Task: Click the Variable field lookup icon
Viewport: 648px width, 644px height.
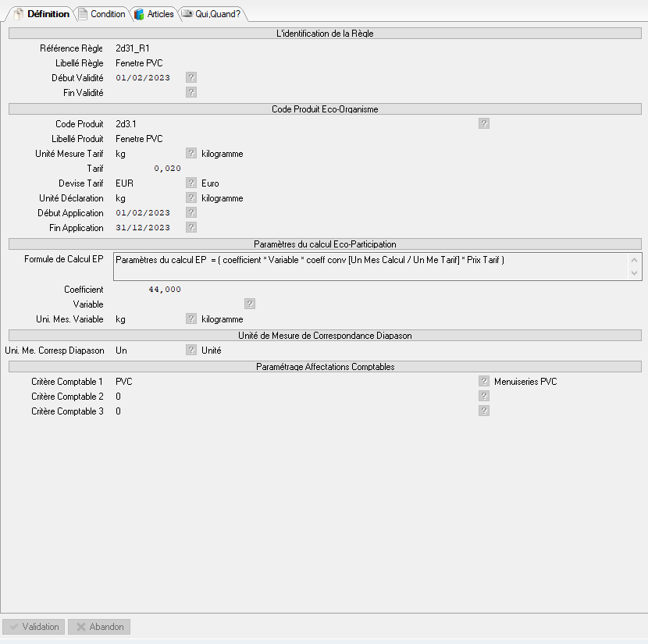Action: point(250,304)
